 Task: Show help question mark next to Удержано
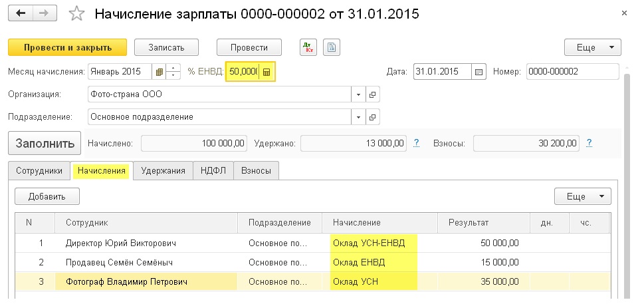coord(417,143)
